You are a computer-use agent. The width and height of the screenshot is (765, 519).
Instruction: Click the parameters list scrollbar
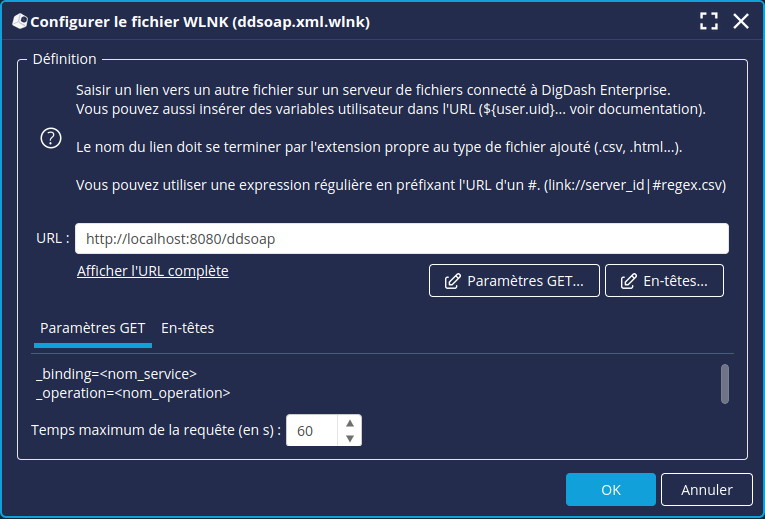pos(725,382)
